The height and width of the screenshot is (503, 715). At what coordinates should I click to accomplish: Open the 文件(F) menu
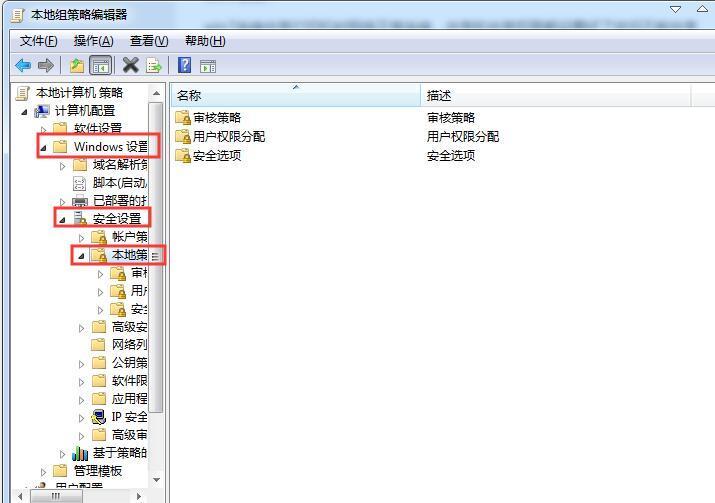(38, 41)
